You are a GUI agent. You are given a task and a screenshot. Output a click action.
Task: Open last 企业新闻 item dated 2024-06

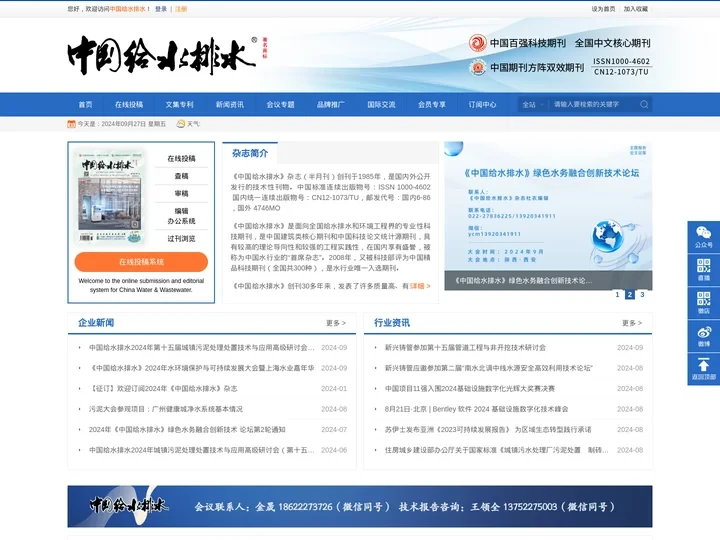(x=202, y=450)
